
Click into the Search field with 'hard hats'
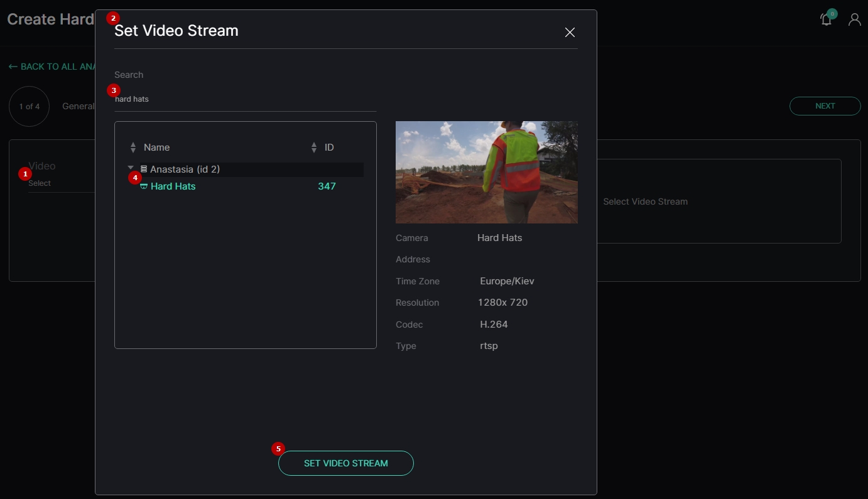click(x=246, y=99)
